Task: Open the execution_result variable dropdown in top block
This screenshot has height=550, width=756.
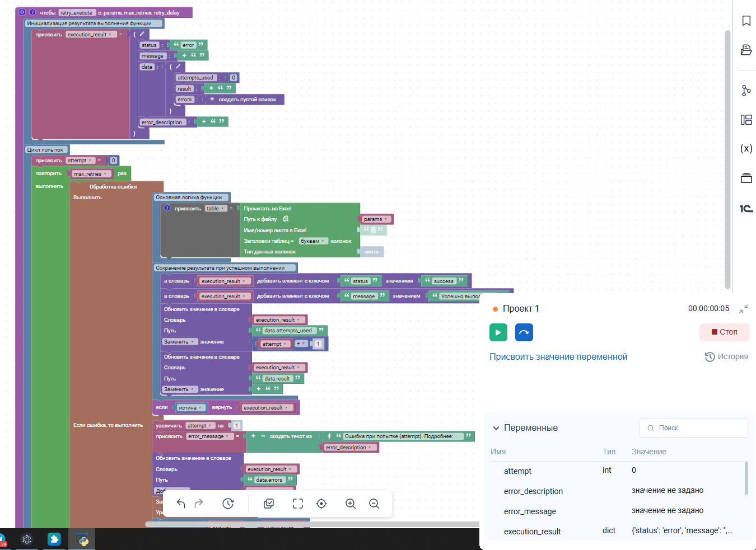Action: click(110, 35)
